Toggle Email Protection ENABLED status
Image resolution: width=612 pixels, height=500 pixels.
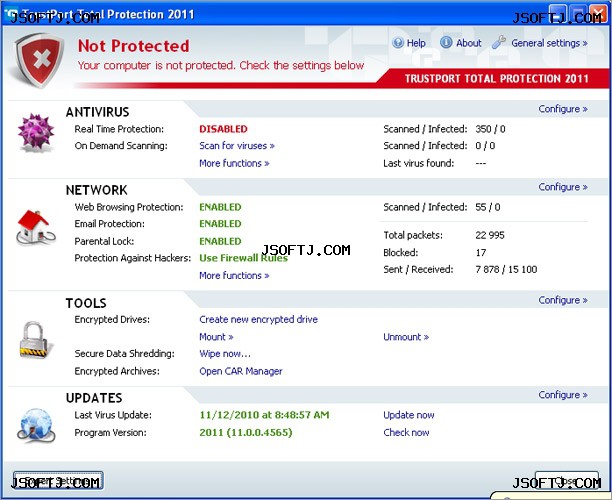[220, 224]
